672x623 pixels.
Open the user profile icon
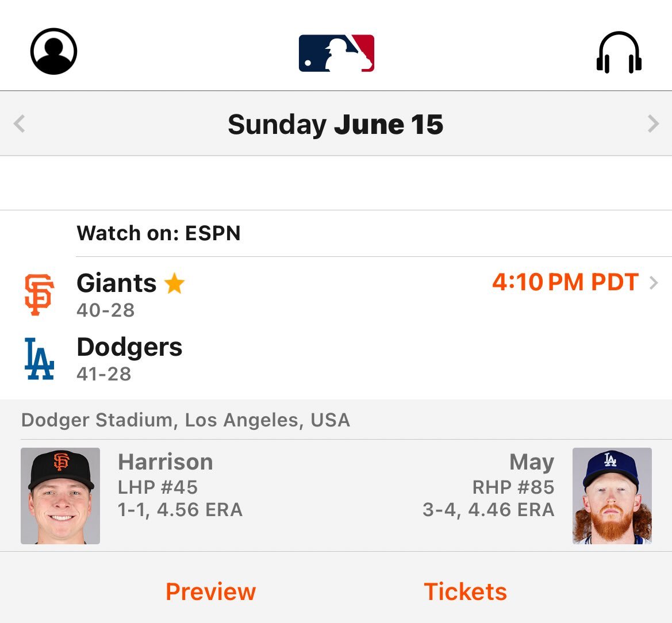(x=53, y=51)
